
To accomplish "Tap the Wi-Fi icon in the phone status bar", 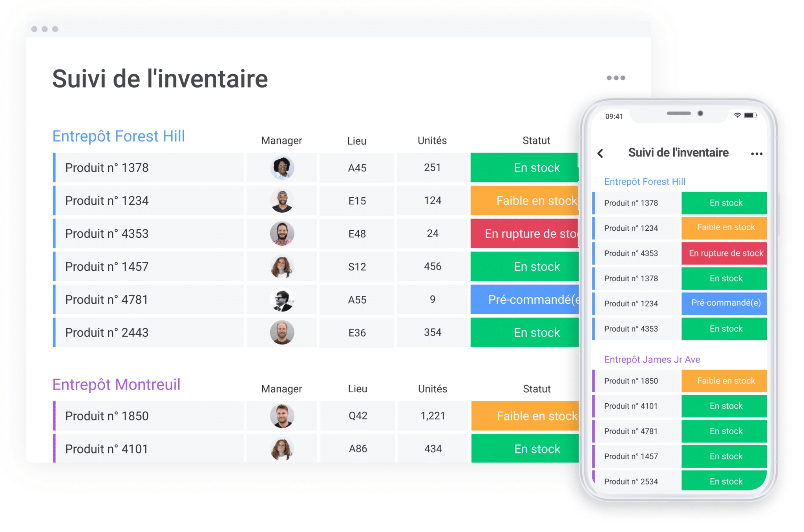I will click(737, 115).
